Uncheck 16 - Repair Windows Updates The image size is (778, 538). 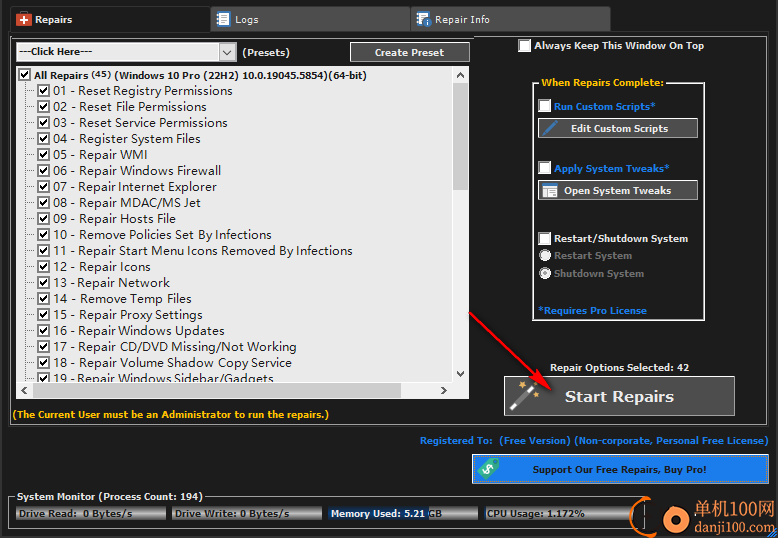[x=44, y=331]
